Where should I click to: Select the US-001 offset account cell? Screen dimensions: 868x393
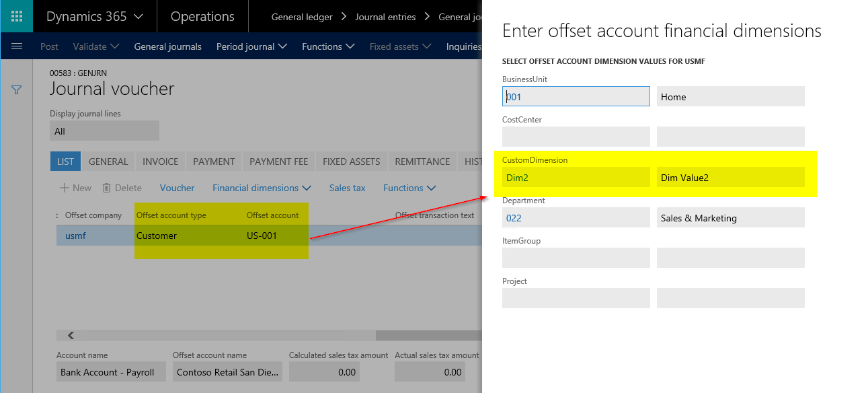[x=262, y=236]
